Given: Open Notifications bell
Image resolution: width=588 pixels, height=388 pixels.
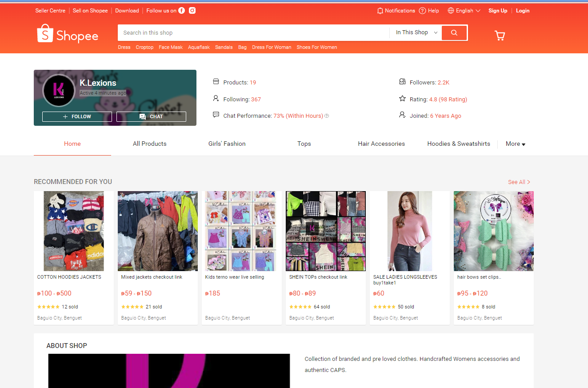Looking at the screenshot, I should coord(396,11).
